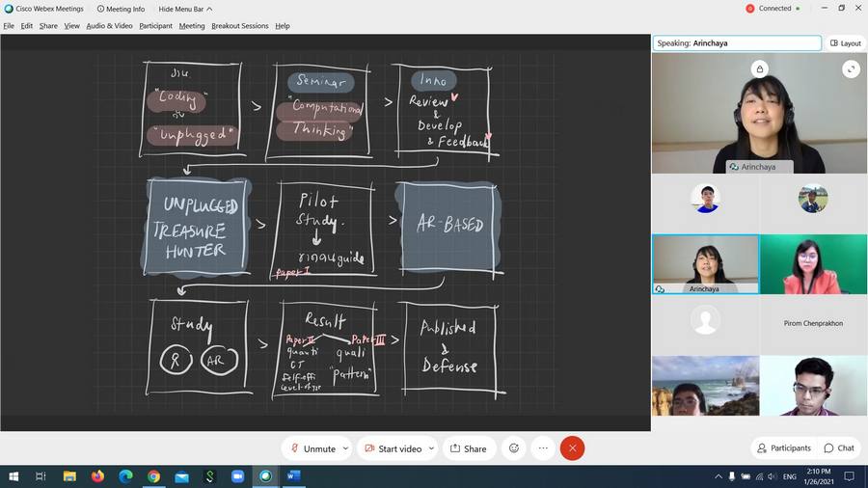Change video Layout
868x488 pixels.
tap(845, 43)
